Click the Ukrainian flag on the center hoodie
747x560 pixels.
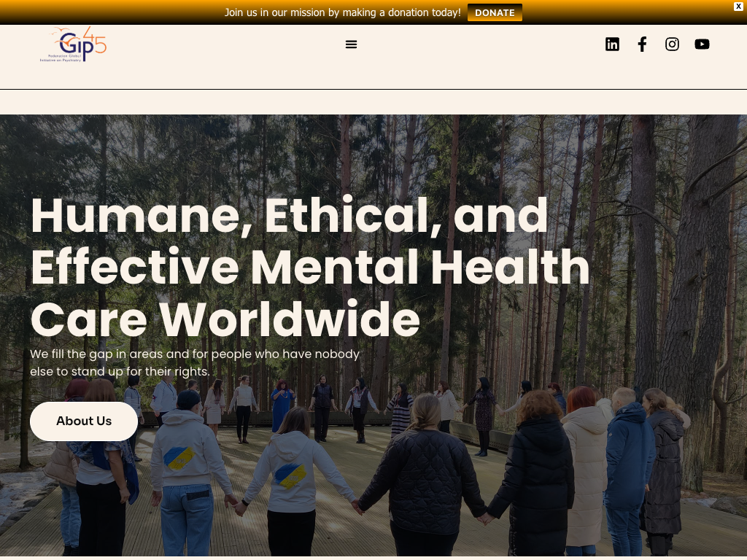pos(290,476)
